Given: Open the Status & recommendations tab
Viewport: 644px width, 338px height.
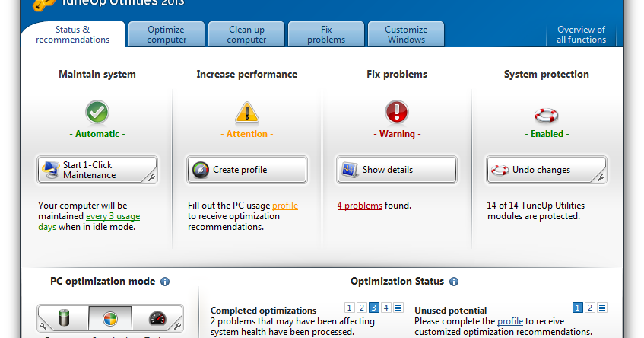Looking at the screenshot, I should [73, 34].
